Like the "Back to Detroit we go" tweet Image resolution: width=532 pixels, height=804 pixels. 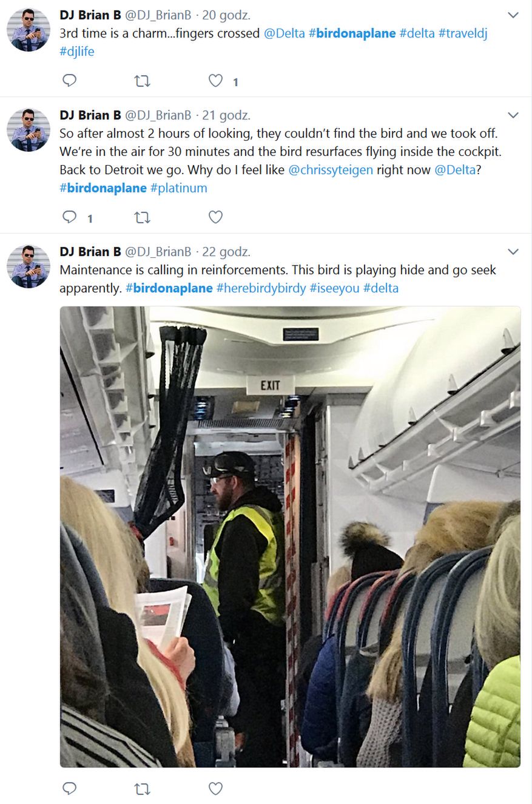pos(215,217)
